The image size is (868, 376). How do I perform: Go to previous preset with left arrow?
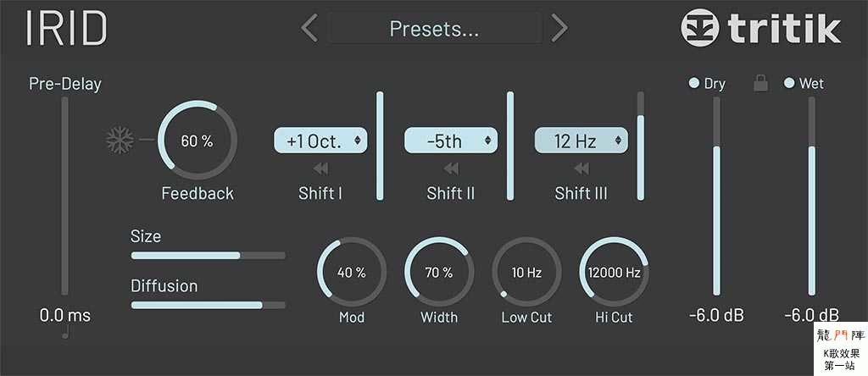pyautogui.click(x=309, y=28)
